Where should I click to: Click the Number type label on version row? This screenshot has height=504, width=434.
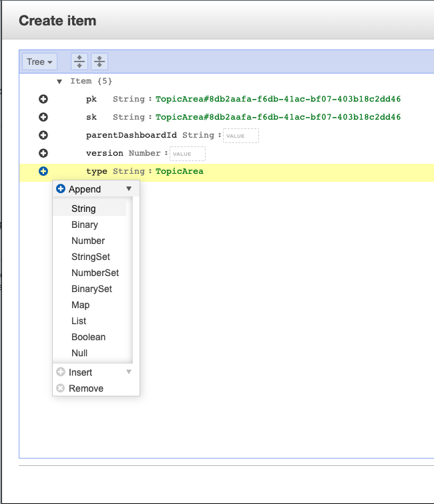(144, 153)
